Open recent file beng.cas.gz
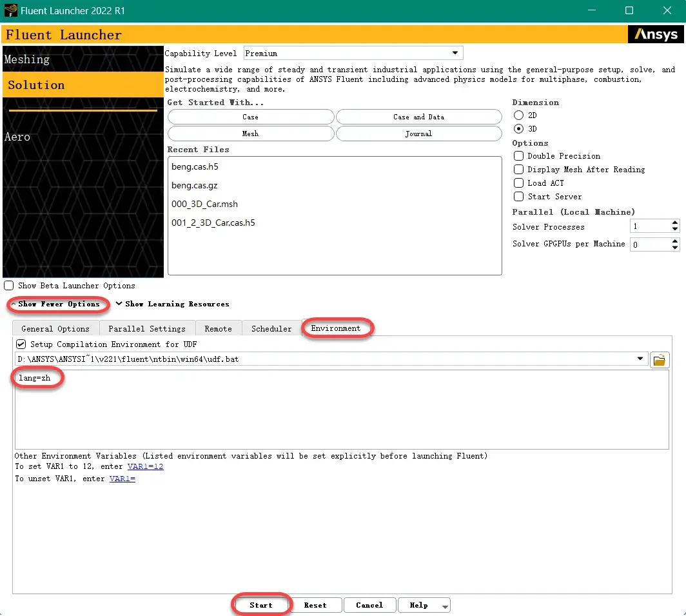 (194, 186)
